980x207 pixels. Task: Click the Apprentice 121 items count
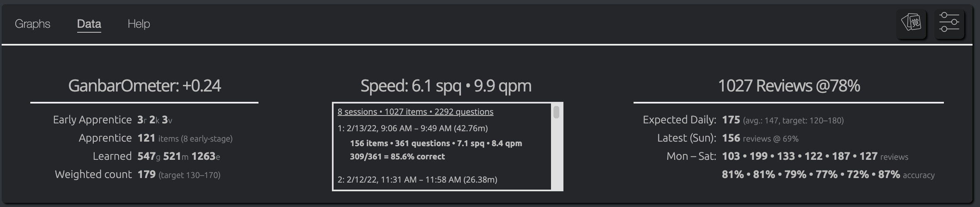(146, 138)
